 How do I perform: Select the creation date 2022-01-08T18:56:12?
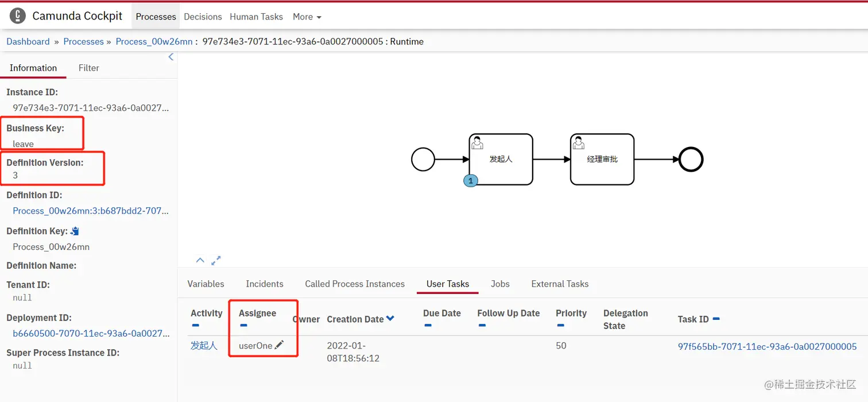pyautogui.click(x=353, y=351)
